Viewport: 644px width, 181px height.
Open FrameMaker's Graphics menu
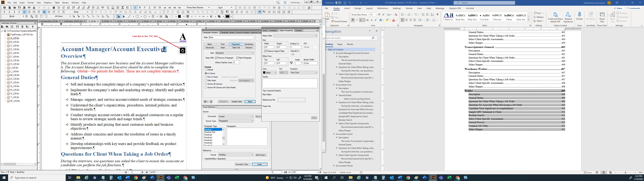pyautogui.click(x=47, y=3)
